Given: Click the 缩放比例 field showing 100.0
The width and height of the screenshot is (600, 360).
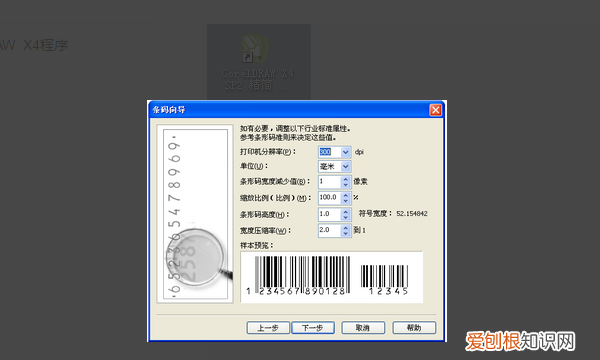Looking at the screenshot, I should [329, 198].
